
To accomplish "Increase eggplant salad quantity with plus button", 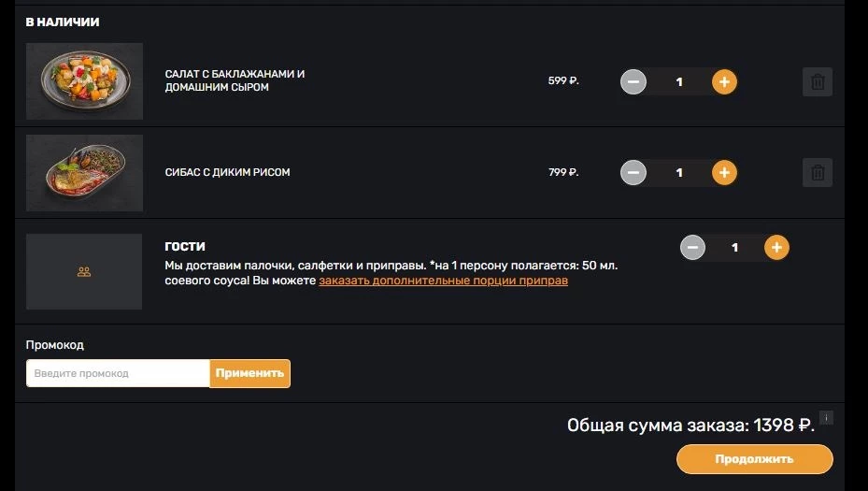I will pyautogui.click(x=724, y=81).
